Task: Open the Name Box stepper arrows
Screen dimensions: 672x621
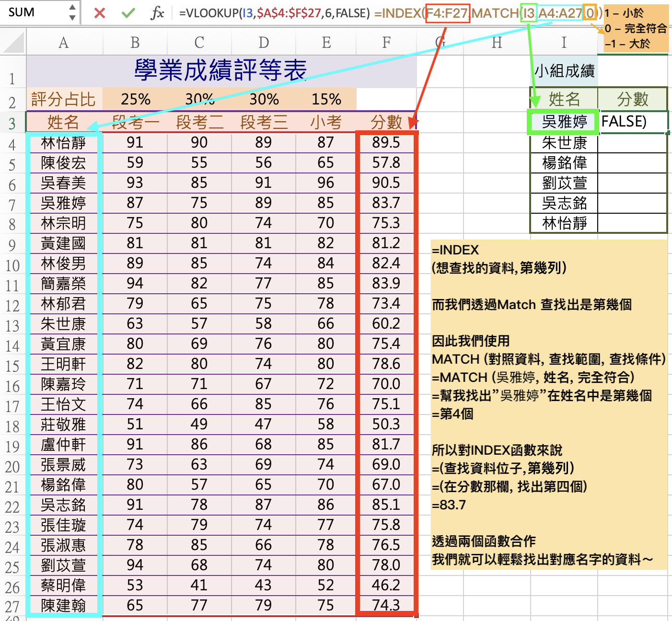Action: click(x=72, y=12)
